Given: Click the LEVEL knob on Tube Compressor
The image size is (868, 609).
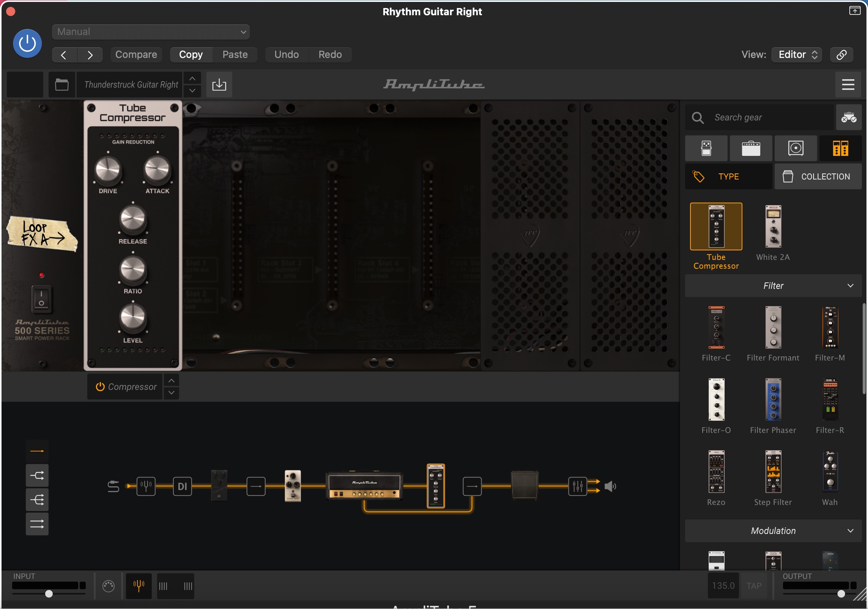Looking at the screenshot, I should tap(133, 318).
